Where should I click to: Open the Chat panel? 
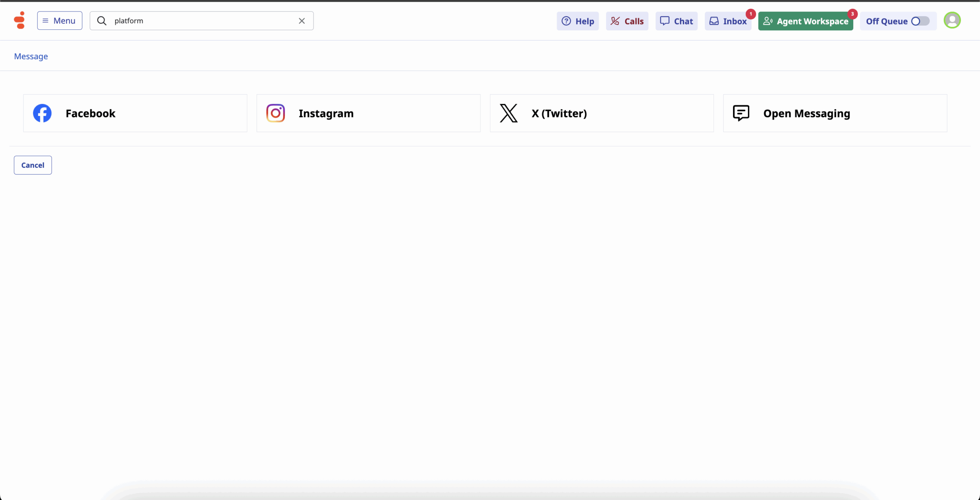click(676, 21)
